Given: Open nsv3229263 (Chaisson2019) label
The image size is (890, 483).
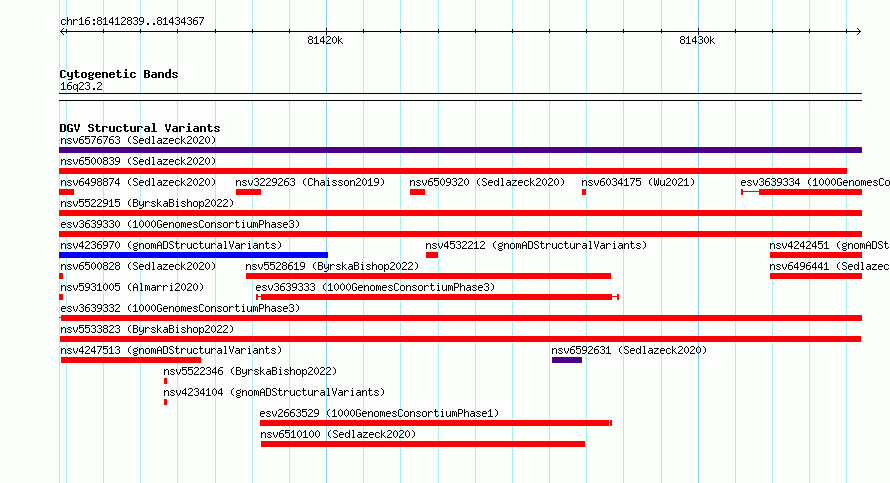Looking at the screenshot, I should tap(310, 182).
